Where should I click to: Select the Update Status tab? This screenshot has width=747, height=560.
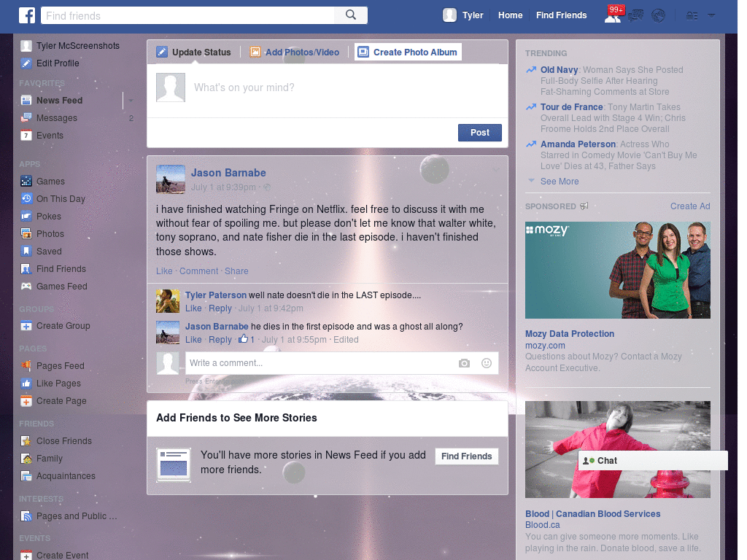(194, 52)
